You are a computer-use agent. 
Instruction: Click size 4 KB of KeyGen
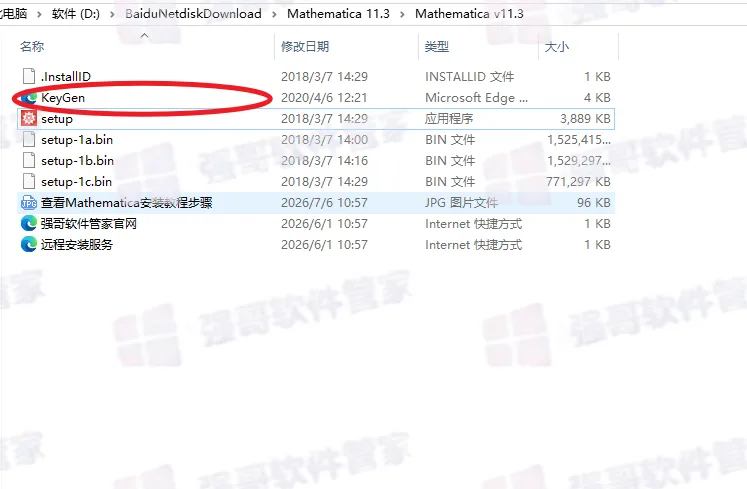[597, 98]
